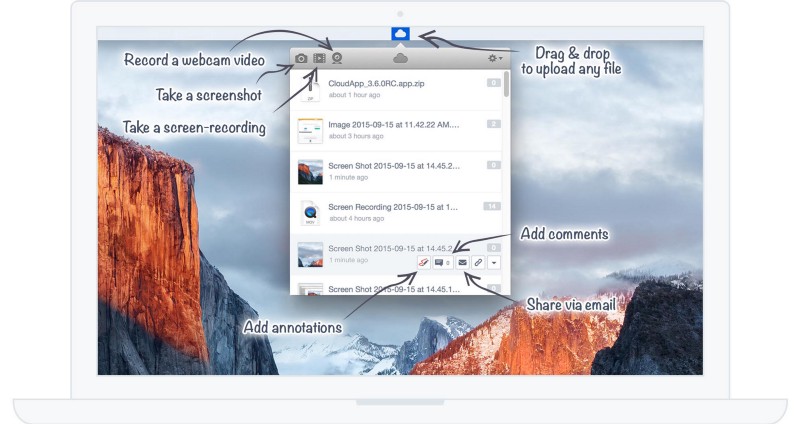Start a screen recording with film icon
This screenshot has width=800, height=424.
[319, 59]
